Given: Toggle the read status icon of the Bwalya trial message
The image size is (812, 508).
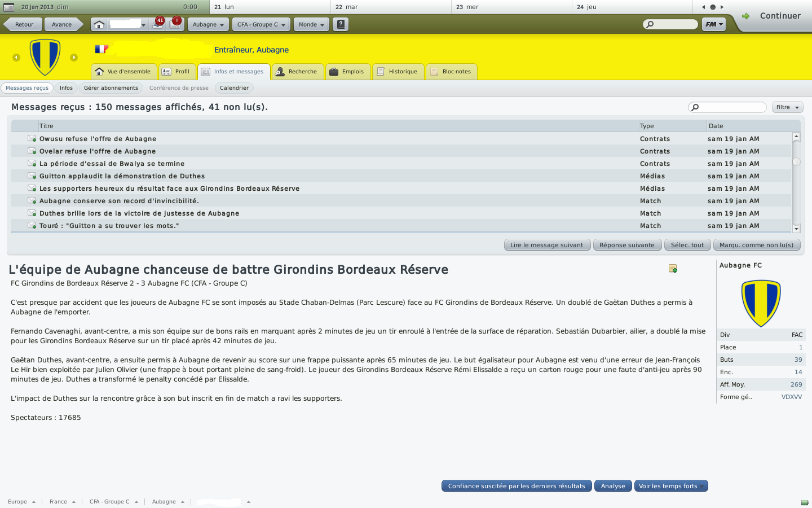Looking at the screenshot, I should 32,163.
